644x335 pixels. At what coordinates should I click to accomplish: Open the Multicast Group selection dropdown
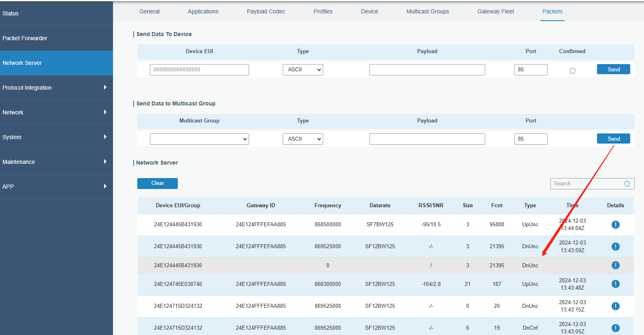(x=199, y=139)
